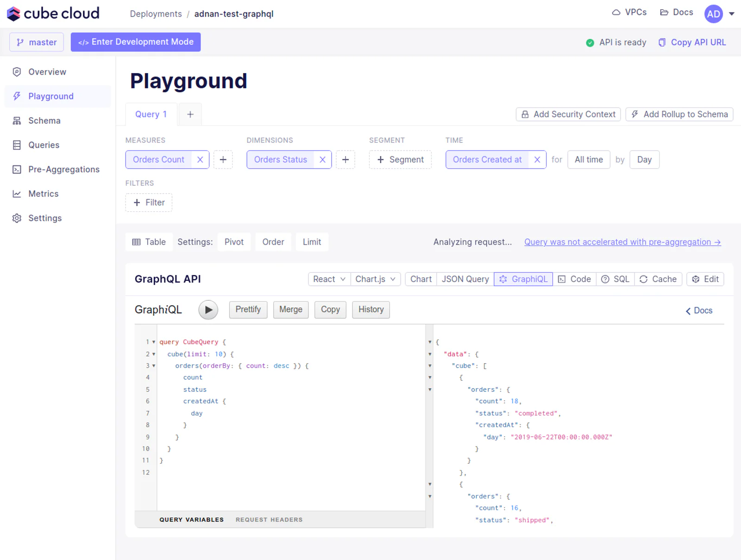Screen dimensions: 741x560
Task: Switch to the JSON Query view
Action: pyautogui.click(x=465, y=279)
